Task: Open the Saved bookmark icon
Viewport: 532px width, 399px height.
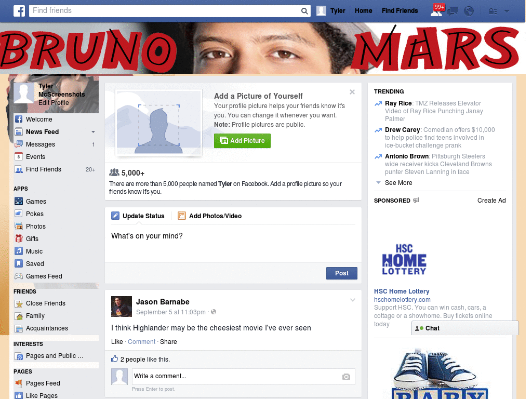Action: tap(19, 263)
